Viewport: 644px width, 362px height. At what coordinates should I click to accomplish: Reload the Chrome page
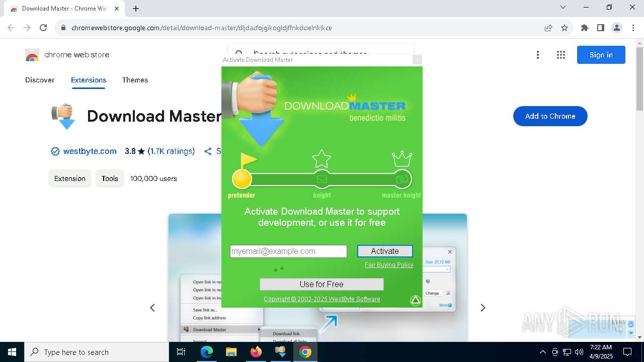(x=43, y=28)
